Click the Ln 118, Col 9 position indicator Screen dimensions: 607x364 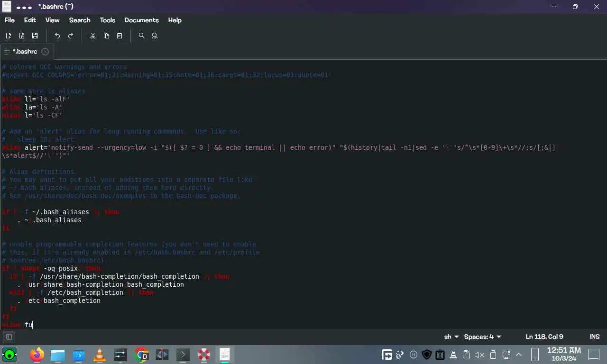tap(544, 337)
